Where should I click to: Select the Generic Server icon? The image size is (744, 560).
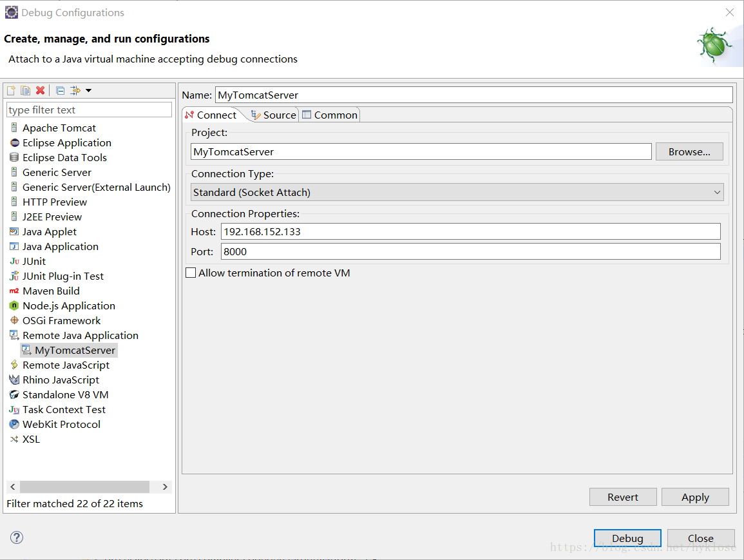(14, 172)
